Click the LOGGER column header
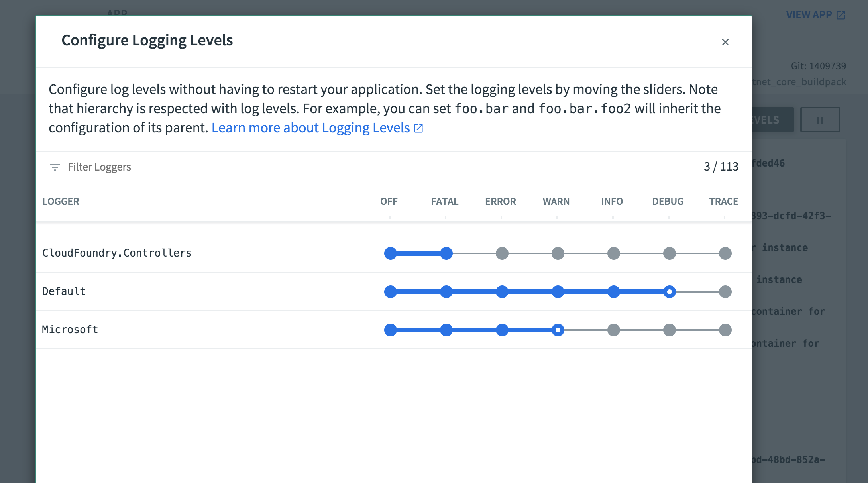Viewport: 868px width, 483px height. [61, 202]
